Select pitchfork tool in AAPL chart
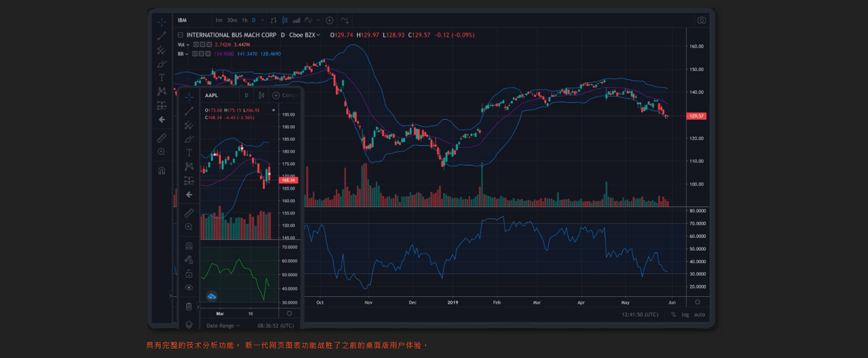The height and width of the screenshot is (358, 868). [189, 125]
